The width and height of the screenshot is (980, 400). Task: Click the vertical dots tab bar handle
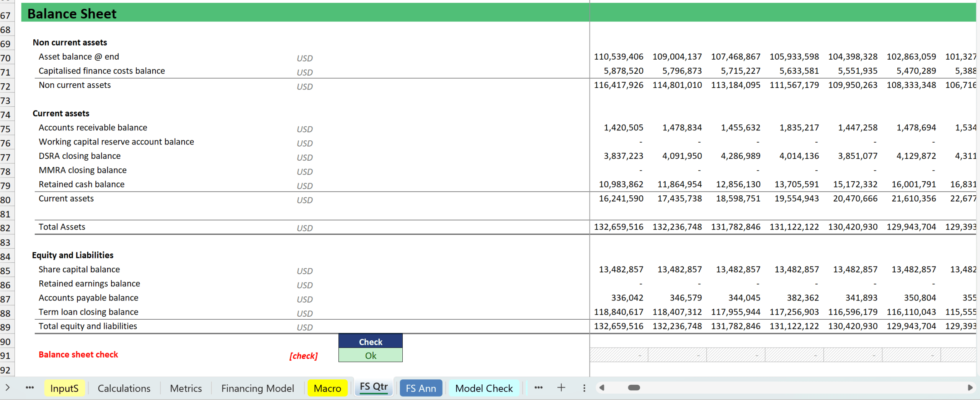coord(584,388)
